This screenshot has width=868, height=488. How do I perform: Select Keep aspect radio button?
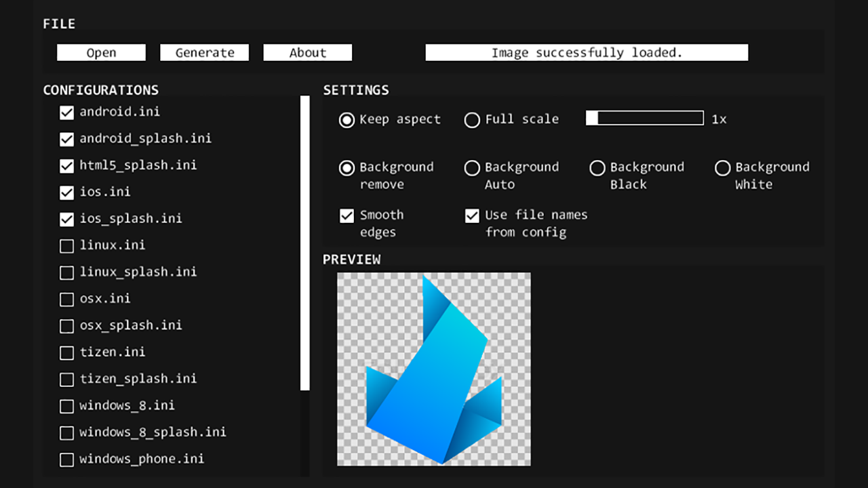(x=347, y=120)
